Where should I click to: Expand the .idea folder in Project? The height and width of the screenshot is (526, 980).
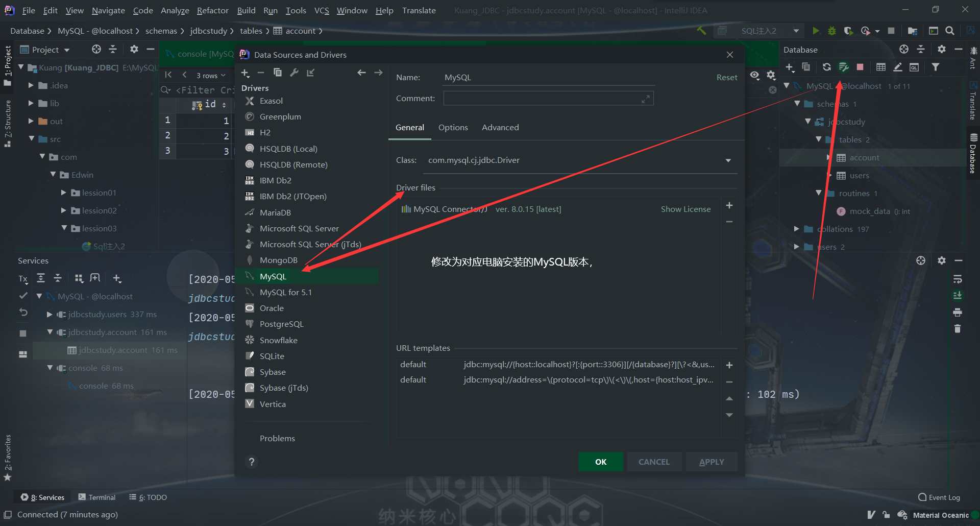click(x=31, y=85)
